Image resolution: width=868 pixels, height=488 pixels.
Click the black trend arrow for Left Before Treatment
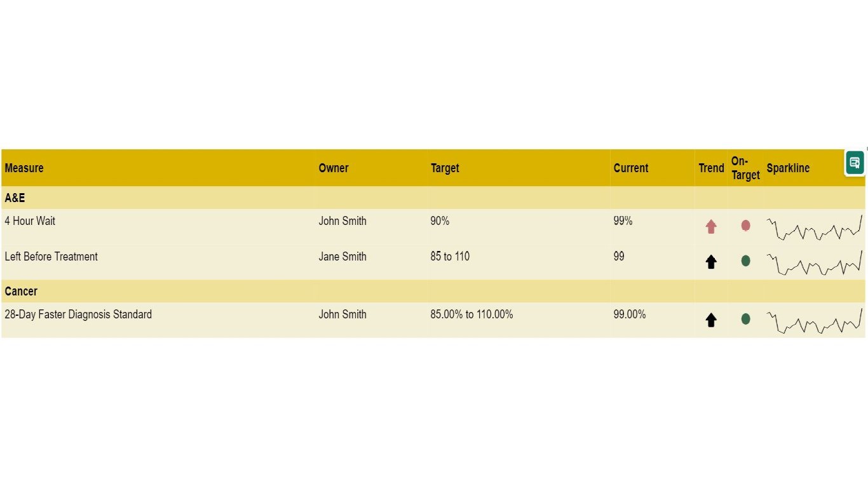(711, 262)
